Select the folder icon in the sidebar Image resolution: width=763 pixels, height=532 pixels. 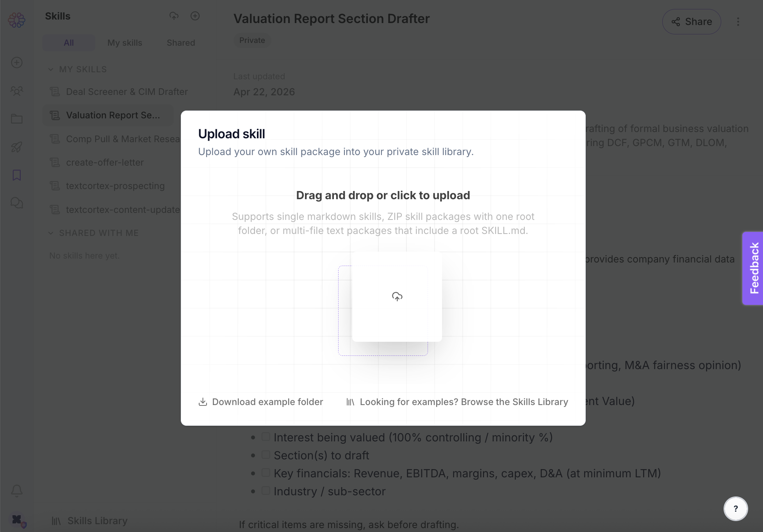(x=16, y=119)
